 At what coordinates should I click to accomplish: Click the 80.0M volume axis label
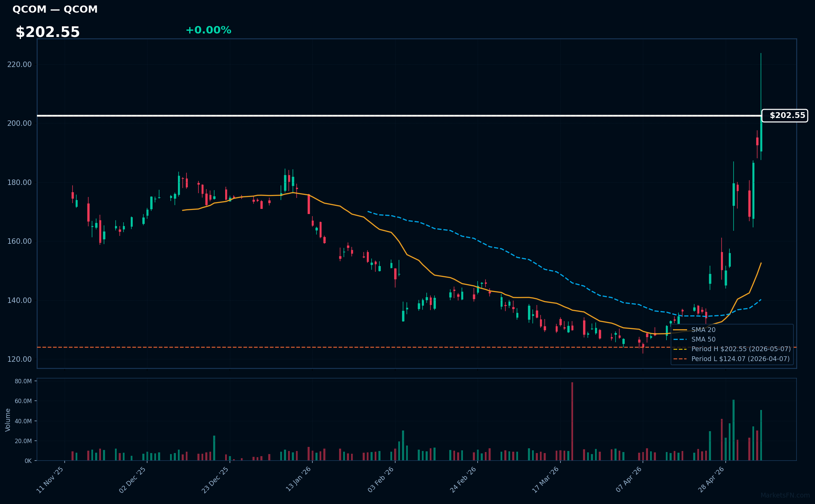23,381
